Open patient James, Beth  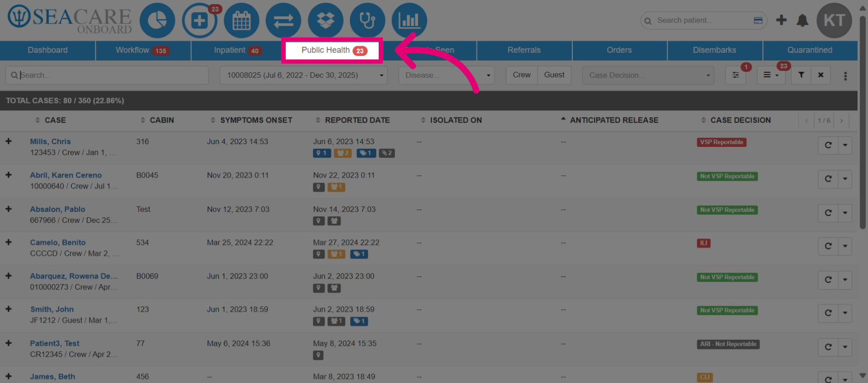coord(52,377)
